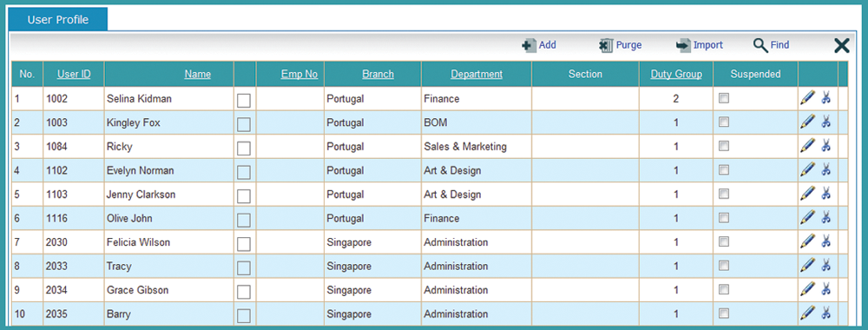
Task: Click the Add user plus icon
Action: click(x=529, y=45)
